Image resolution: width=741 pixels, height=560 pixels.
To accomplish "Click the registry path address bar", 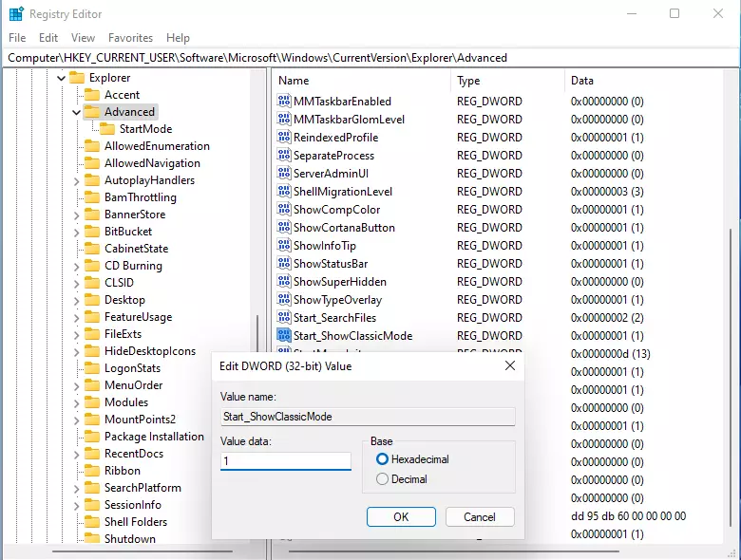I will [x=370, y=58].
